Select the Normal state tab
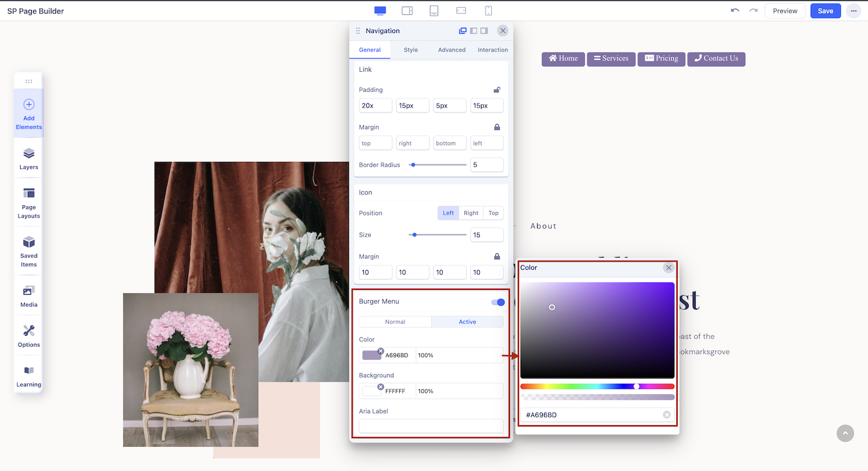The width and height of the screenshot is (868, 471). click(x=395, y=322)
